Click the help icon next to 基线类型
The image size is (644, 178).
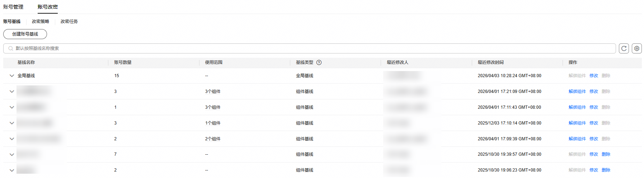click(319, 62)
